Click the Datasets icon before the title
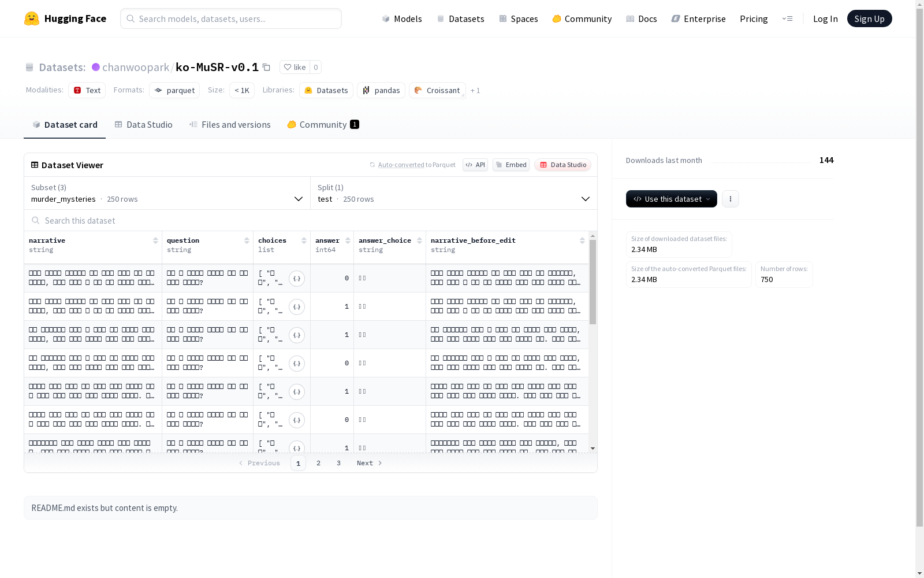924x578 pixels. pyautogui.click(x=29, y=67)
